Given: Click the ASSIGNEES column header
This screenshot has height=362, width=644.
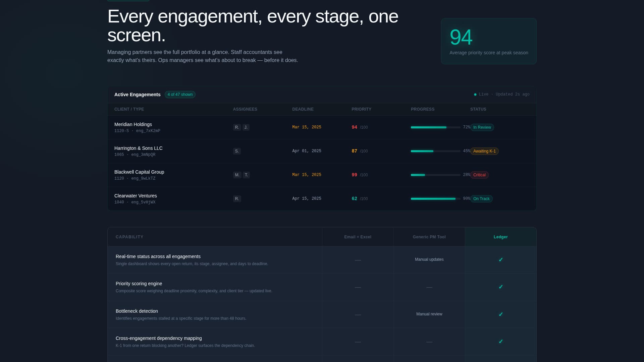Looking at the screenshot, I should [245, 109].
